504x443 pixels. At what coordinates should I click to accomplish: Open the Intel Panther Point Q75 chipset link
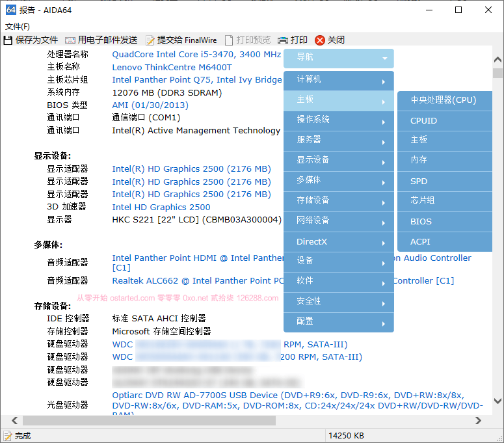tap(196, 80)
